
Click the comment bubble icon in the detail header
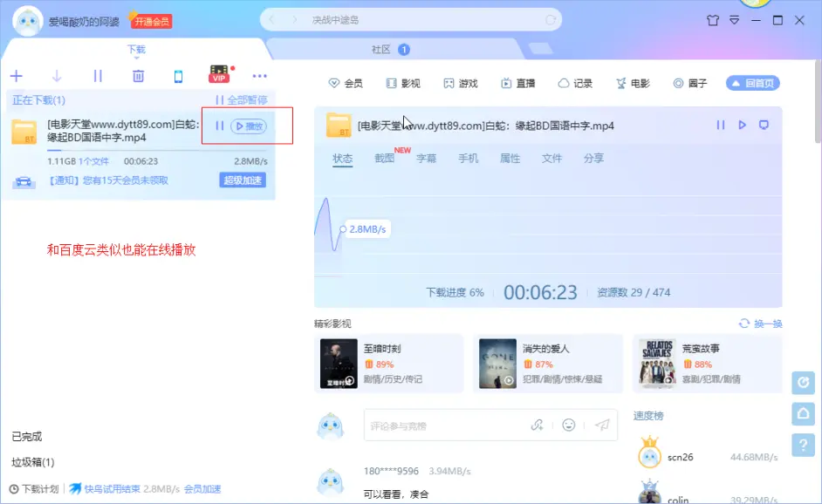tap(764, 125)
